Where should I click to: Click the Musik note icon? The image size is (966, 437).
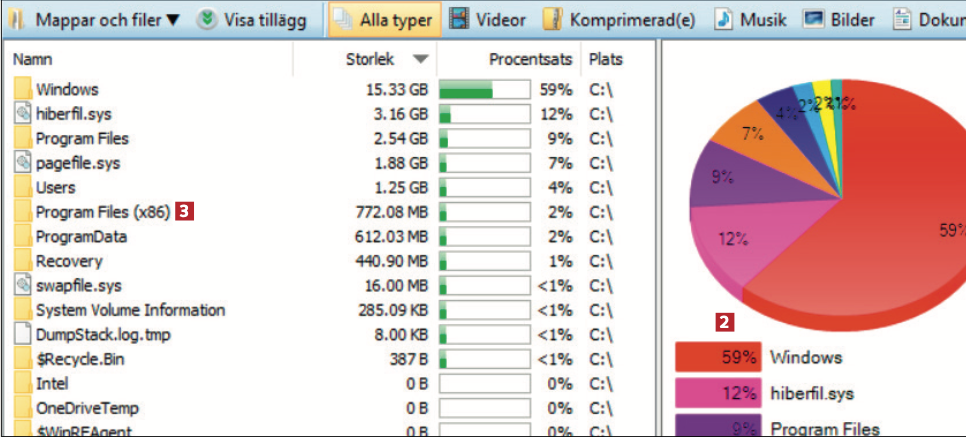coord(723,20)
